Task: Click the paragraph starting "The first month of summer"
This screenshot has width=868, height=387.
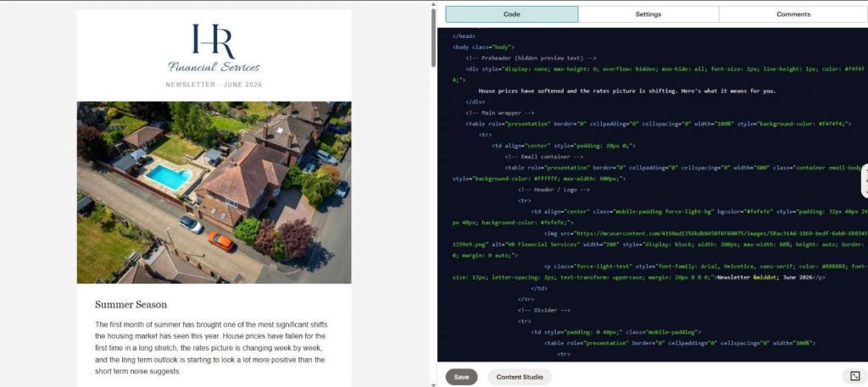Action: 211,348
